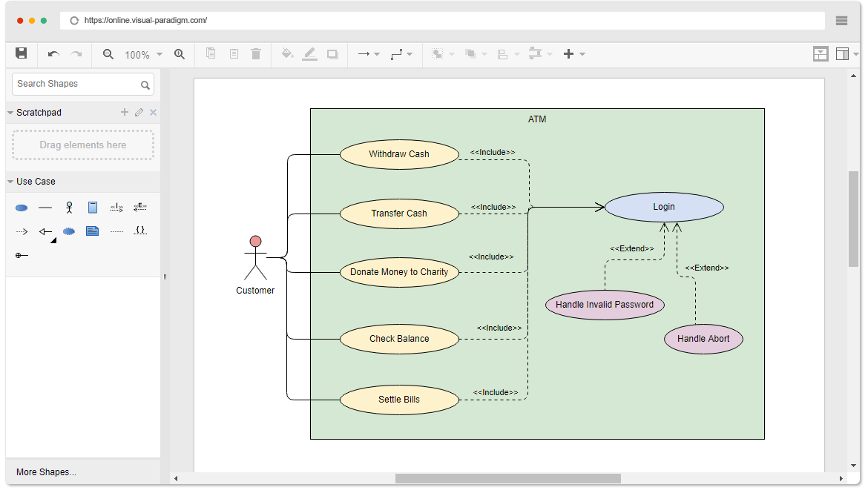Click inside the Search Shapes field
Viewport: 868px width, 493px height.
74,84
